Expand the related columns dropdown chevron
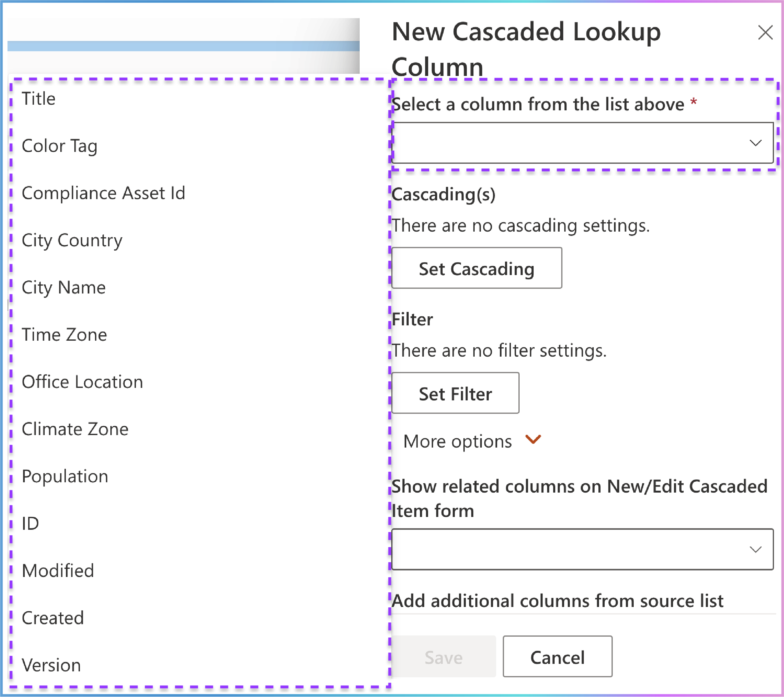This screenshot has height=697, width=784. pyautogui.click(x=755, y=549)
